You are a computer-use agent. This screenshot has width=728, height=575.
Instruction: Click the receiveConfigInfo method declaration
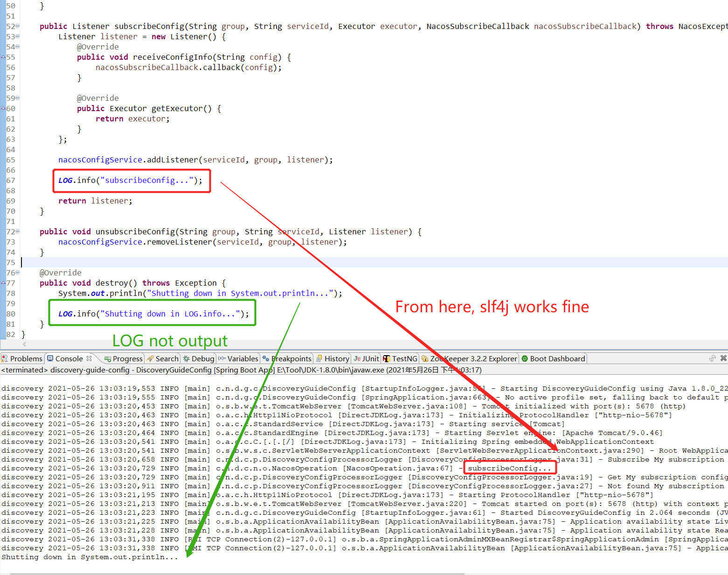coord(184,57)
